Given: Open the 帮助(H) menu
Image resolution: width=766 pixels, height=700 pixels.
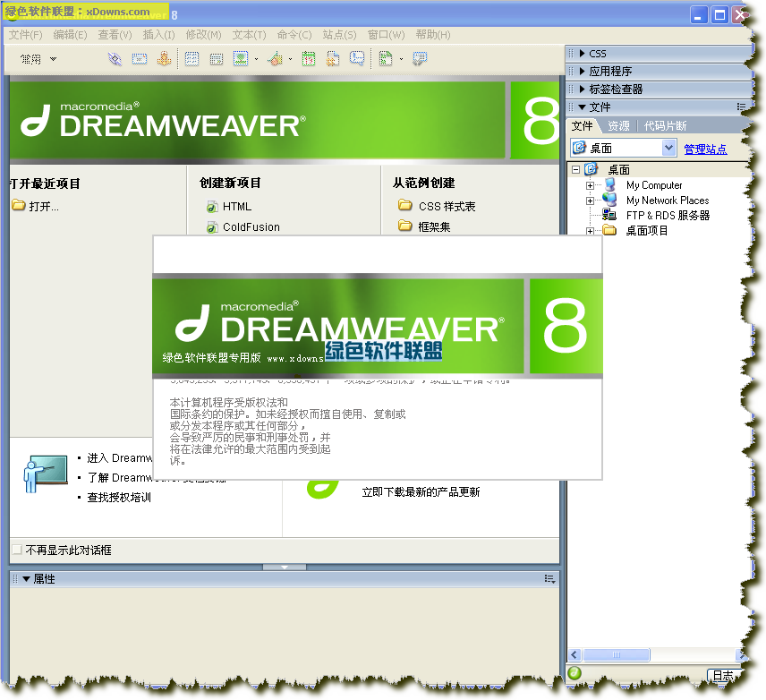Looking at the screenshot, I should point(433,35).
